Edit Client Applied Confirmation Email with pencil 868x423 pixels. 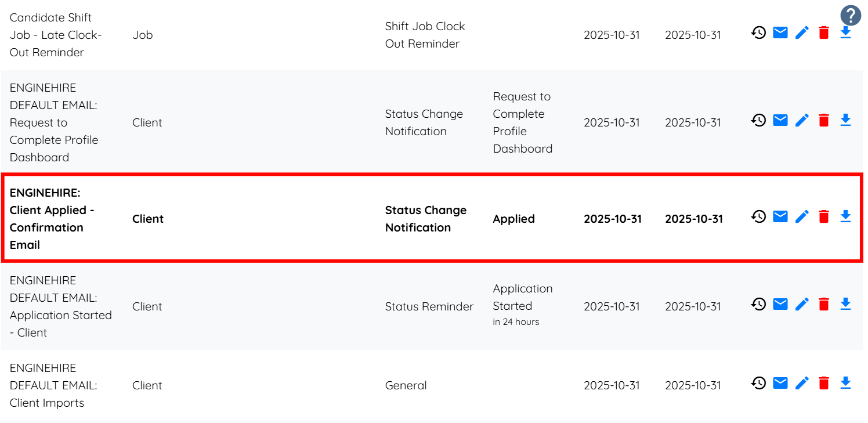click(802, 216)
